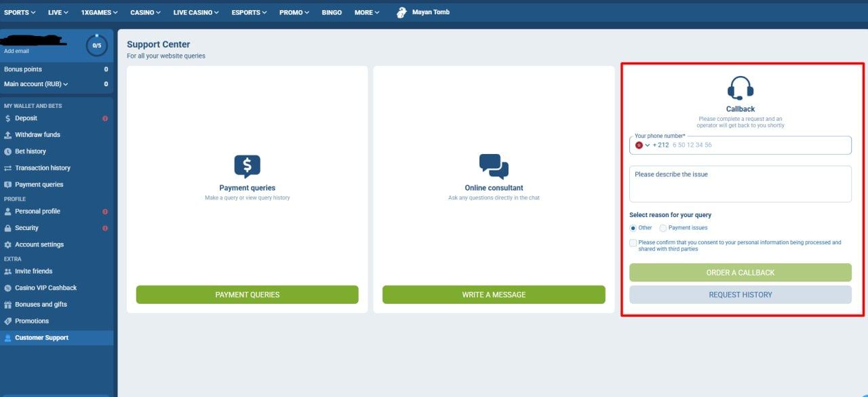Expand the 1XGAMES menu
The image size is (868, 397).
pos(100,12)
